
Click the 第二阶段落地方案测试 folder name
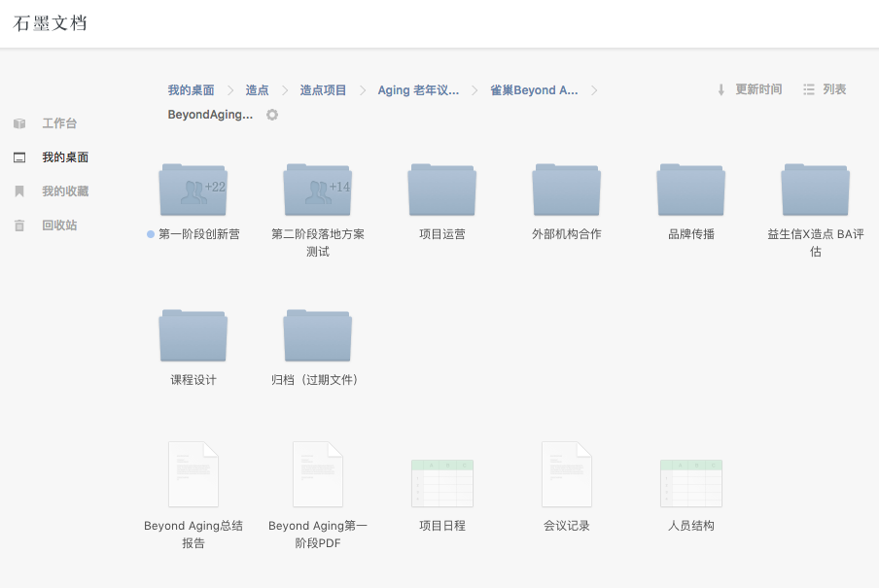[318, 243]
